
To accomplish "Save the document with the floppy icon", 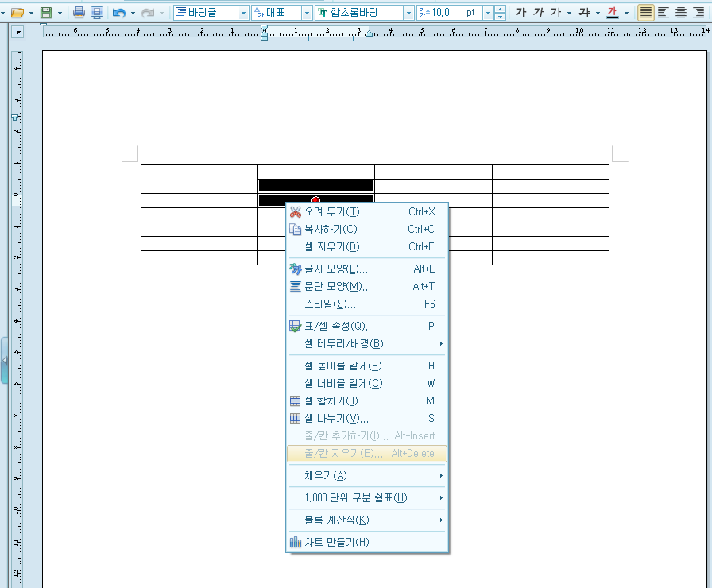I will pos(46,12).
